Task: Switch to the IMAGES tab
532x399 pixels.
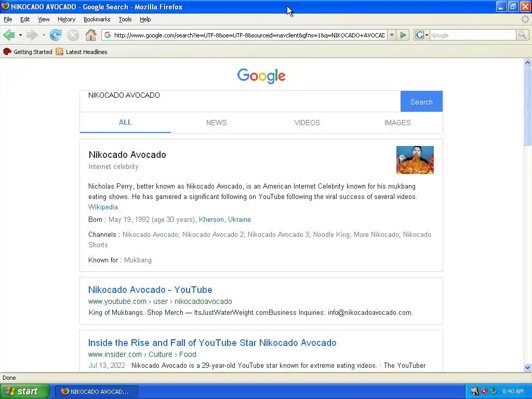Action: coord(397,123)
